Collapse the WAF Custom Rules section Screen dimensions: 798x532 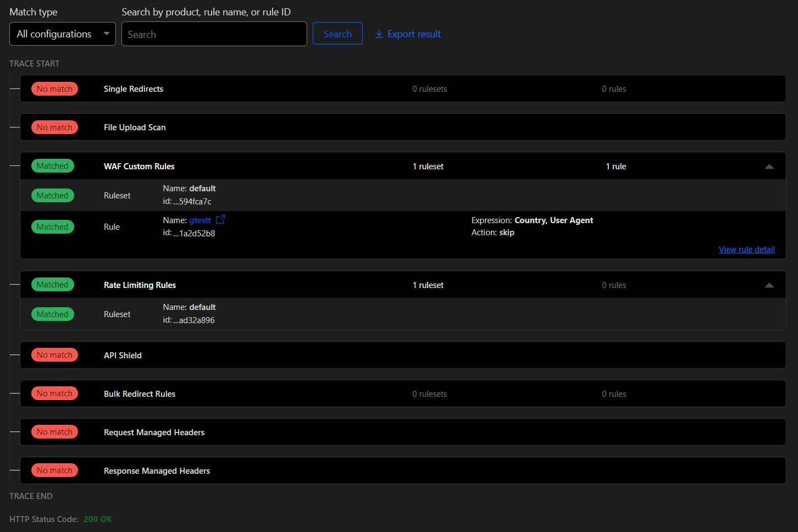[769, 167]
